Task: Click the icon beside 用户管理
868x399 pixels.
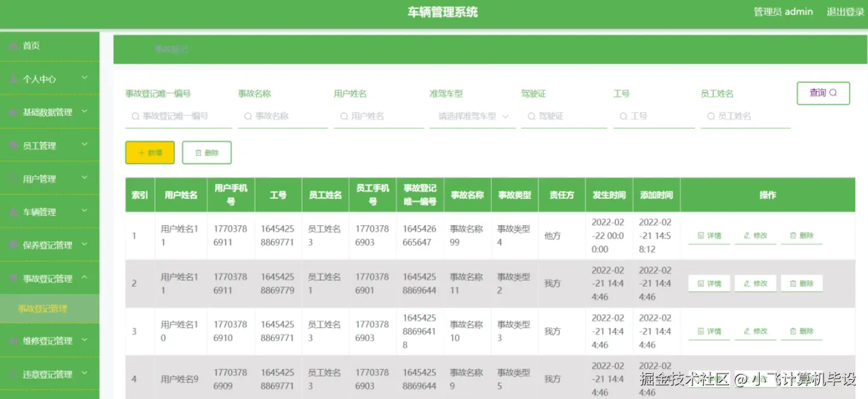Action: pyautogui.click(x=14, y=178)
